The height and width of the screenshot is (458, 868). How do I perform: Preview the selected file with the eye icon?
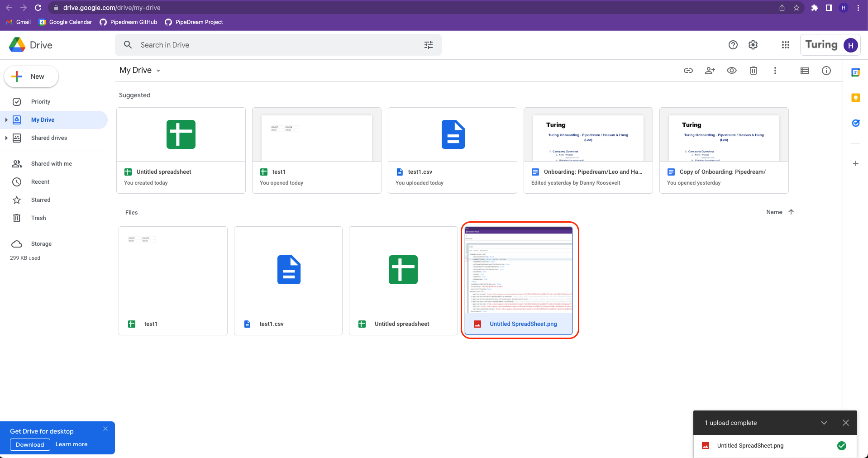click(x=731, y=71)
